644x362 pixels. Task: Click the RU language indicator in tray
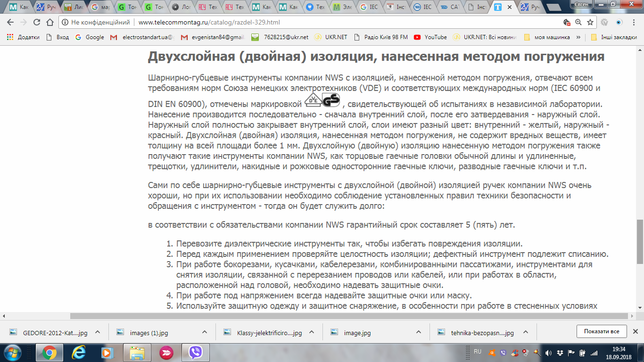pos(478,352)
